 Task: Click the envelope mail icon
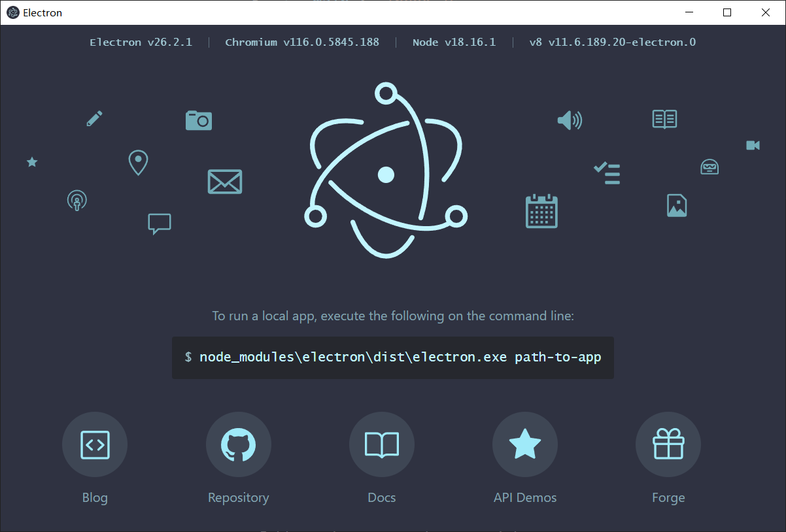[225, 182]
